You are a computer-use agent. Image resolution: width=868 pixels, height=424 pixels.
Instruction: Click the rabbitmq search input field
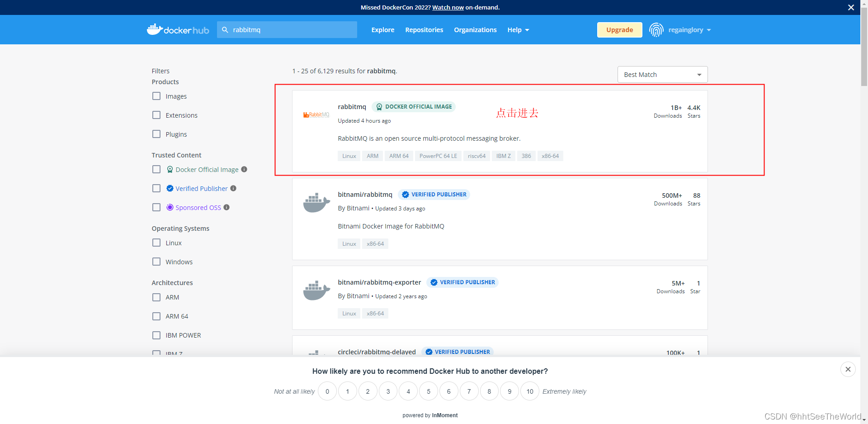point(287,30)
